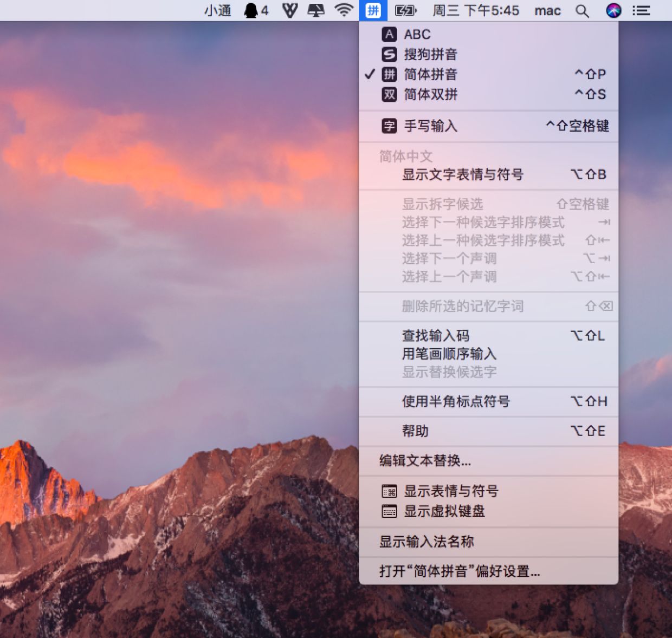Click the 显示虚拟键盘 keyboard icon
672x638 pixels.
389,511
